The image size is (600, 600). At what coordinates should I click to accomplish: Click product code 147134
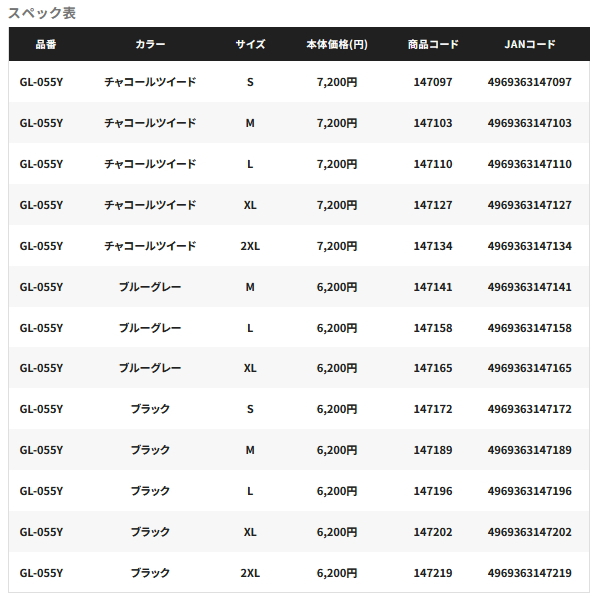click(433, 246)
